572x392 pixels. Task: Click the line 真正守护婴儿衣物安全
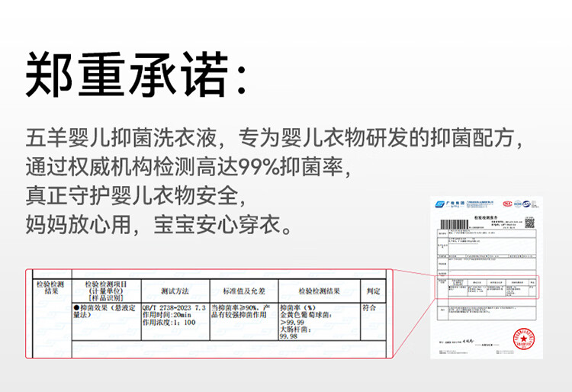coord(135,195)
